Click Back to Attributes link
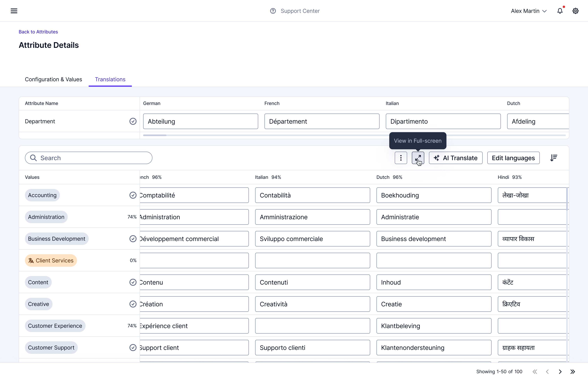This screenshot has height=381, width=588. tap(38, 32)
